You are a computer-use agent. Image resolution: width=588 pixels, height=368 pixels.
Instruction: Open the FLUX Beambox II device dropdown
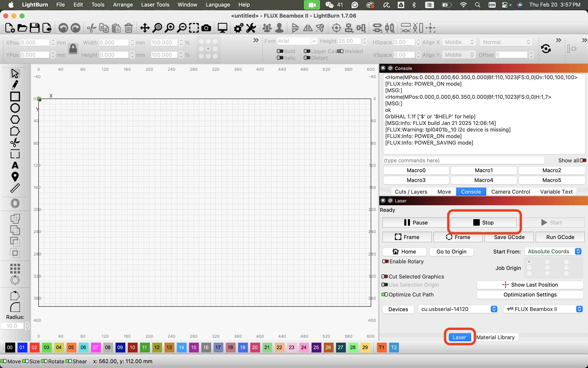click(x=543, y=309)
